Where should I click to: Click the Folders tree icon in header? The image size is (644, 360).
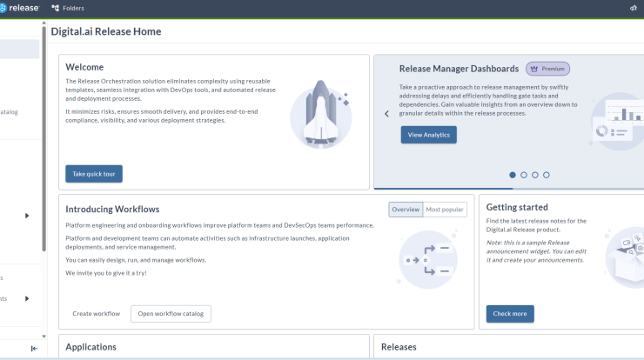click(56, 8)
